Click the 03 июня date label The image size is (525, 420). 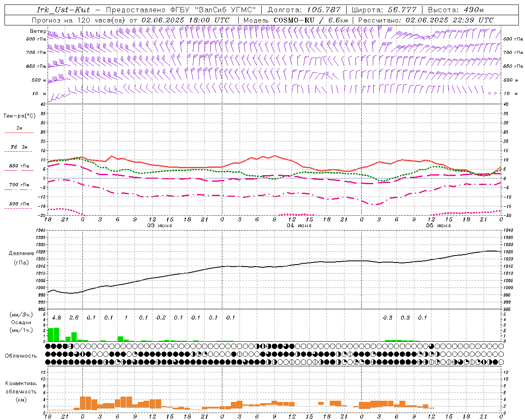coord(160,226)
